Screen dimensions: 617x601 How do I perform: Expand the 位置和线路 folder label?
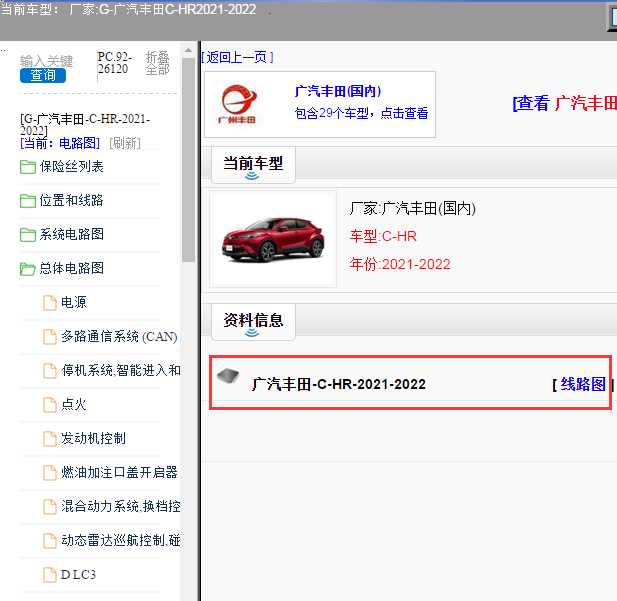pos(72,201)
